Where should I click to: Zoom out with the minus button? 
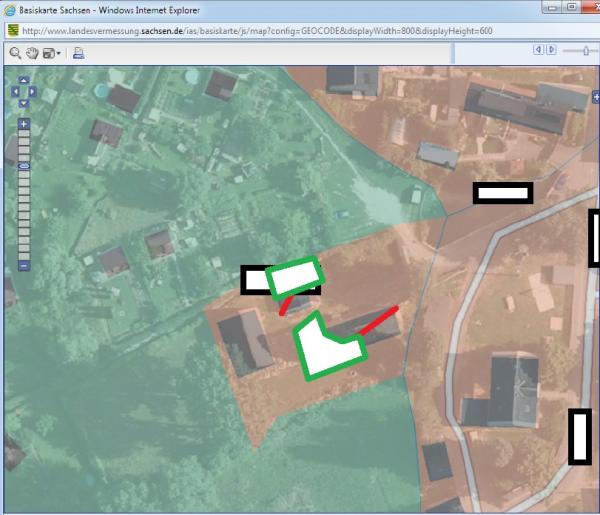point(24,266)
